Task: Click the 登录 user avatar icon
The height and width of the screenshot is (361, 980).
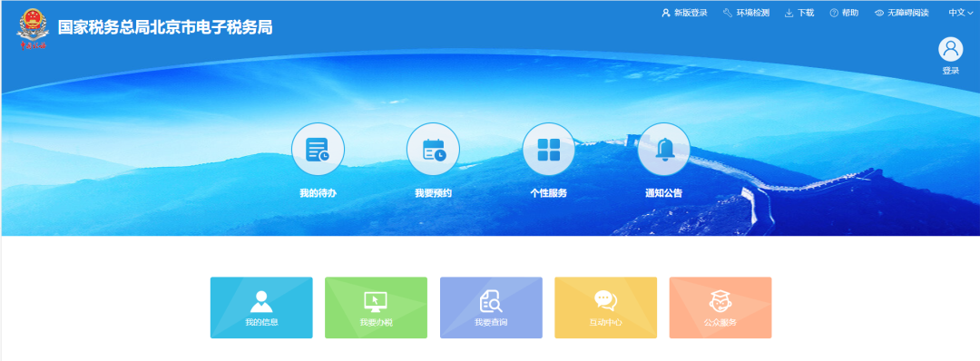Action: [951, 49]
